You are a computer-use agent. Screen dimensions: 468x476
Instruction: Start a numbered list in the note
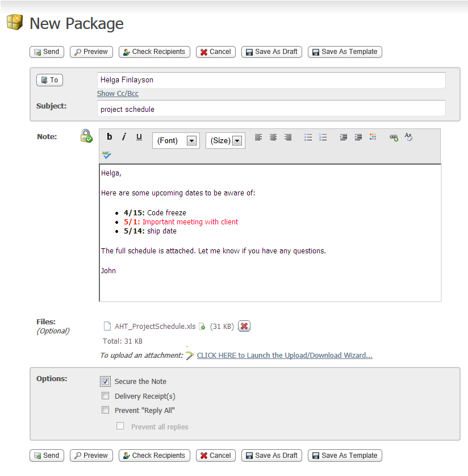tap(323, 137)
